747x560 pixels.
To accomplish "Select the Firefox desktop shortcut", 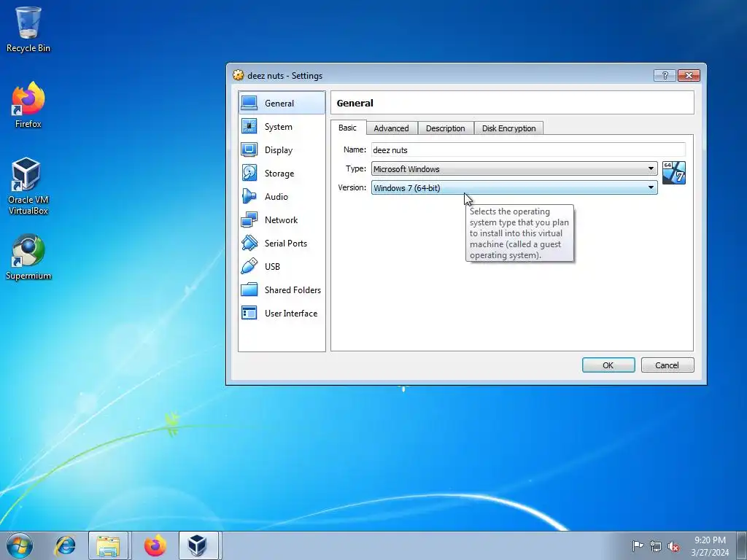I will point(28,105).
